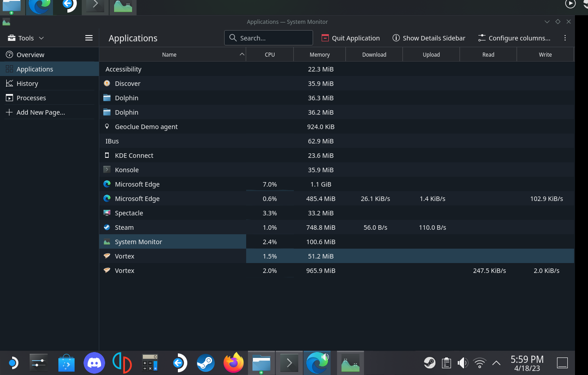The image size is (588, 375).
Task: Open the sidebar hamburger menu
Action: [89, 38]
